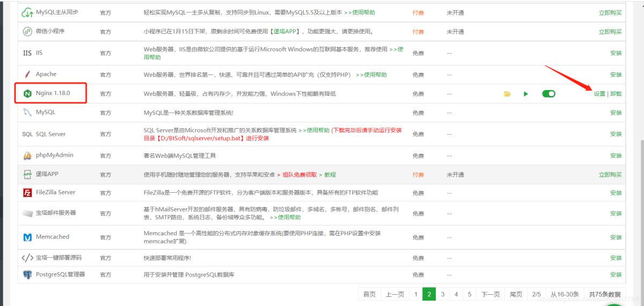Install Apache using the 安装 link
Image resolution: width=644 pixels, height=306 pixels.
(616, 75)
